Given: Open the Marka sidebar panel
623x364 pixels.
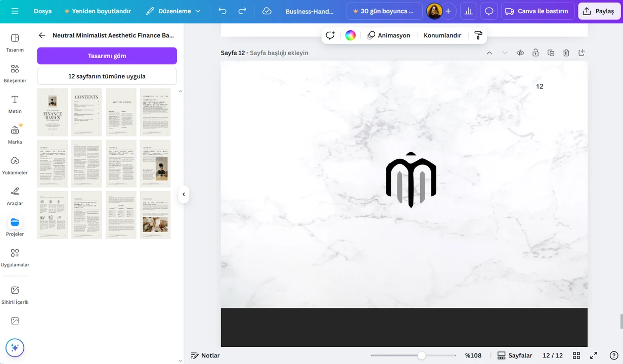Looking at the screenshot, I should pyautogui.click(x=15, y=134).
